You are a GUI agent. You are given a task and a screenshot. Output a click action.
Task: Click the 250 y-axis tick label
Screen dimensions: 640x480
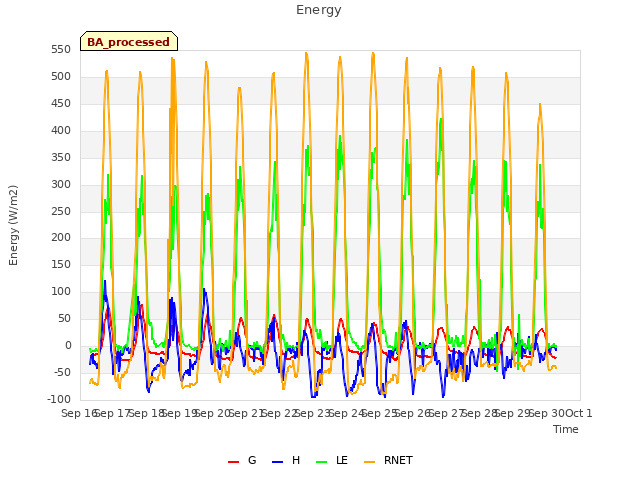pyautogui.click(x=61, y=211)
